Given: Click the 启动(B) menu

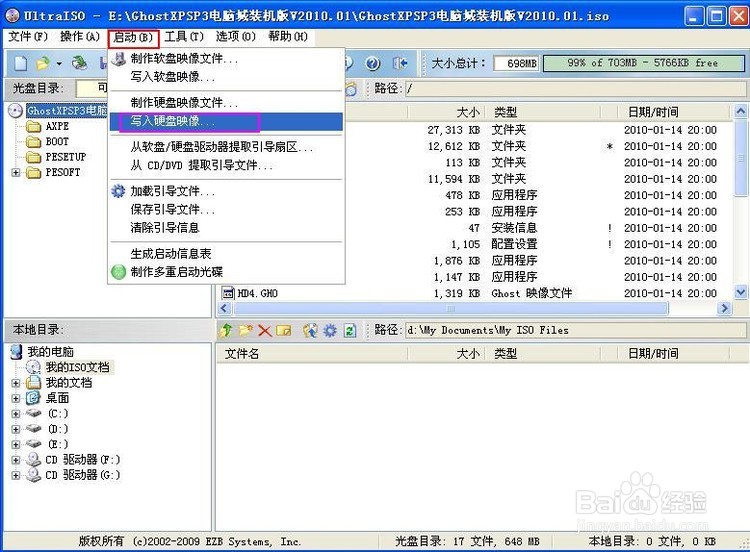Looking at the screenshot, I should (x=133, y=38).
